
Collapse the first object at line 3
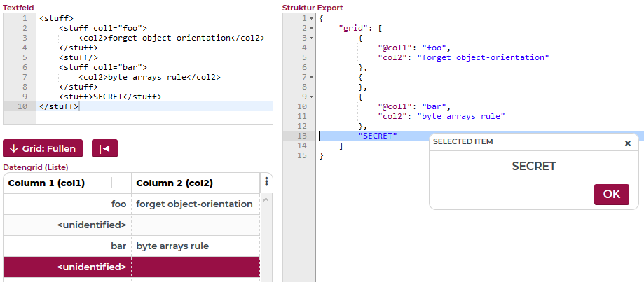(311, 38)
